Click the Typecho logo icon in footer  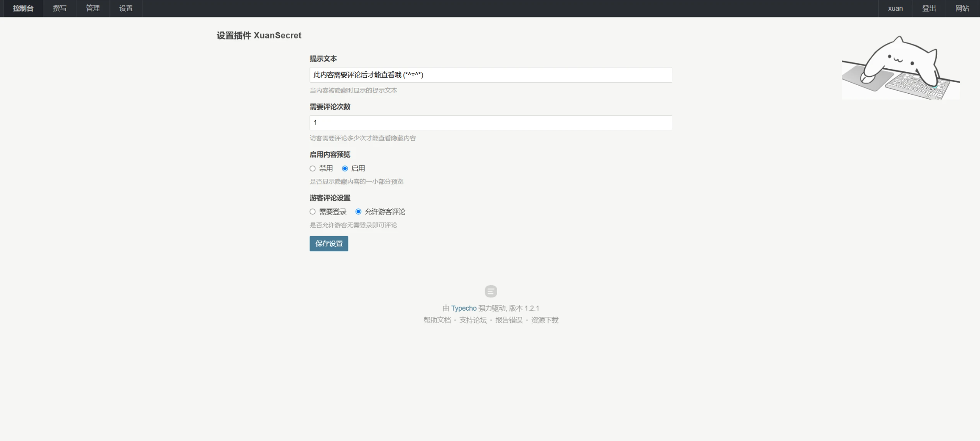[490, 291]
